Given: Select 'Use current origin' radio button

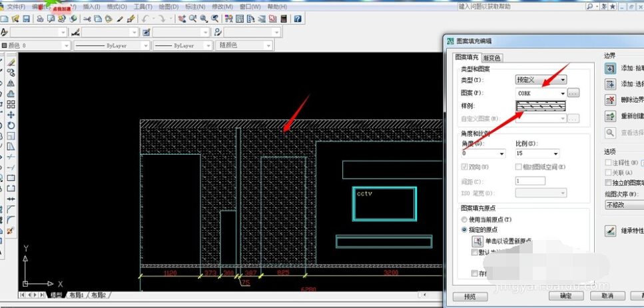Looking at the screenshot, I should [464, 219].
